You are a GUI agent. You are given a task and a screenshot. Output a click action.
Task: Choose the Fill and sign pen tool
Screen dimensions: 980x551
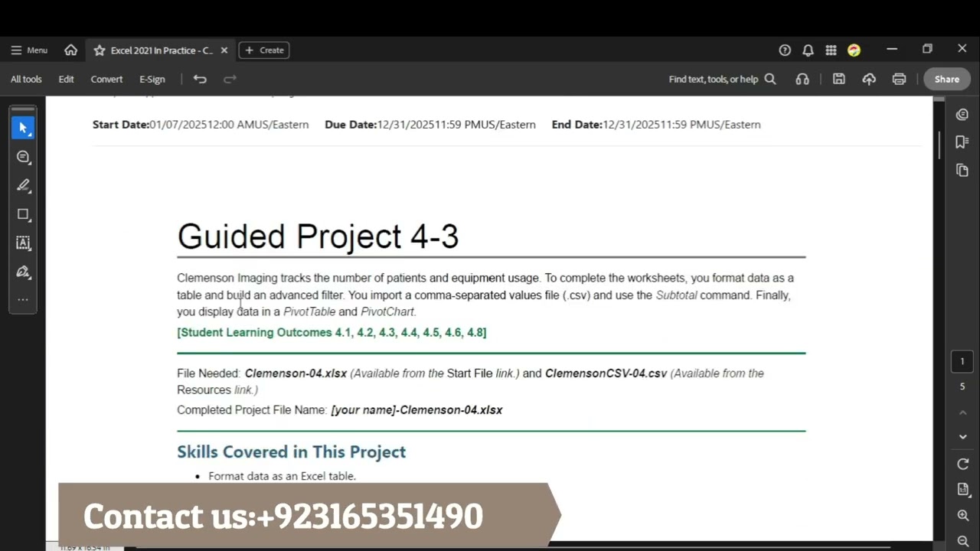pyautogui.click(x=23, y=272)
